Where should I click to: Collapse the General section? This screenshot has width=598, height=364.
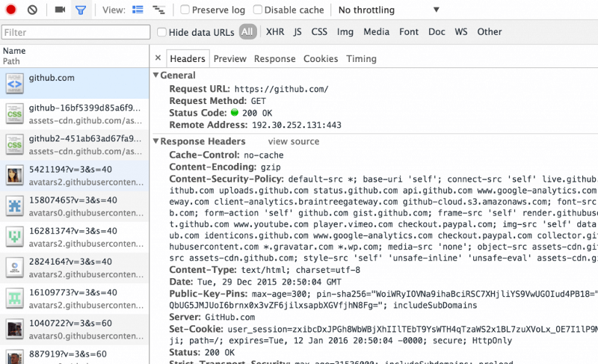(x=155, y=75)
